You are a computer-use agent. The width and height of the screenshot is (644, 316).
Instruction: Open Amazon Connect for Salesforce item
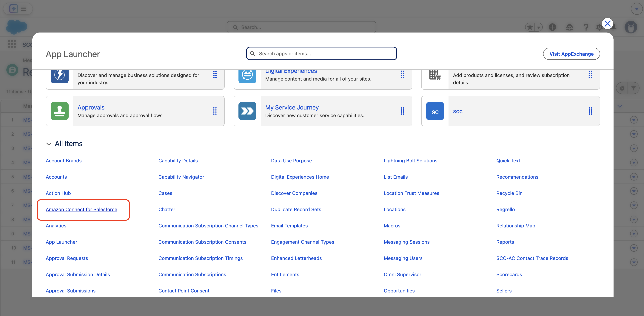tap(81, 209)
